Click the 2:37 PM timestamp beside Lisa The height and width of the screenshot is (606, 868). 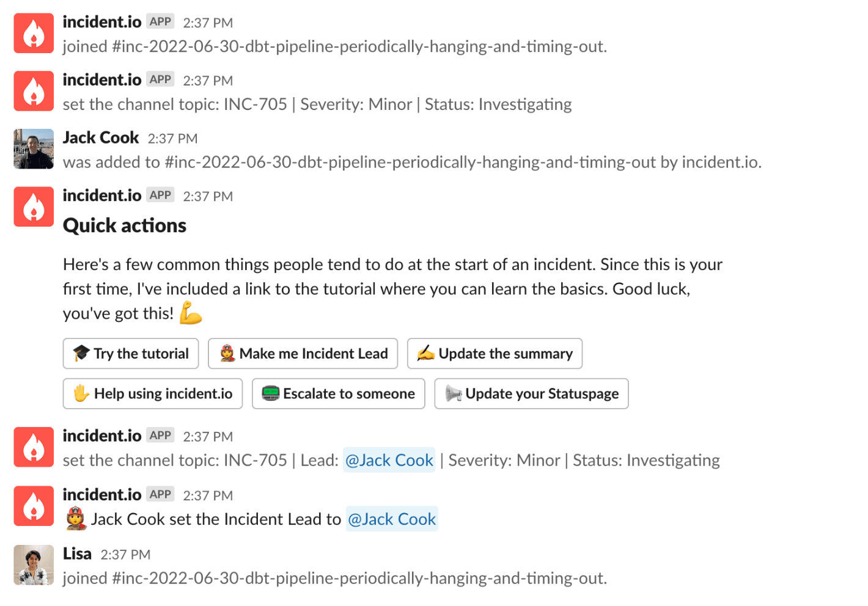click(125, 555)
